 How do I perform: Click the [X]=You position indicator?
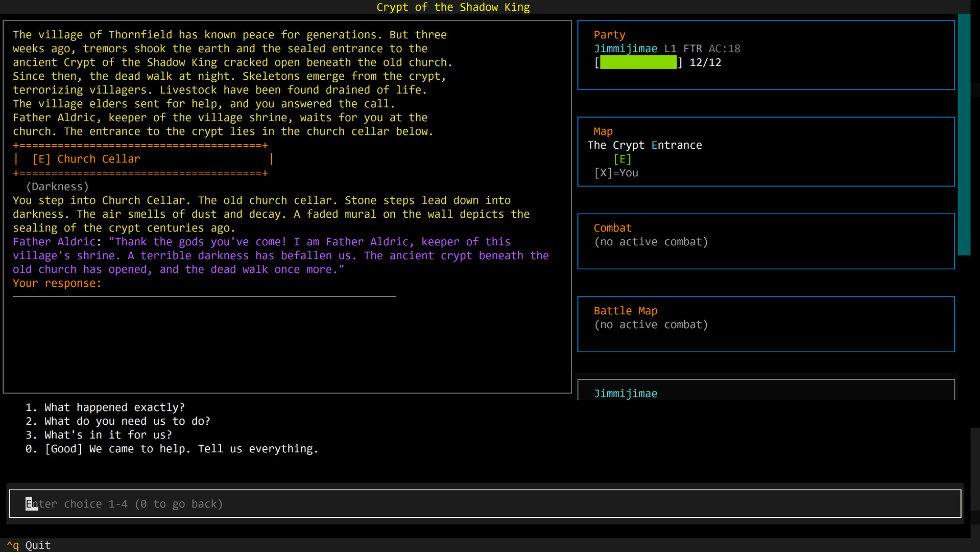615,172
